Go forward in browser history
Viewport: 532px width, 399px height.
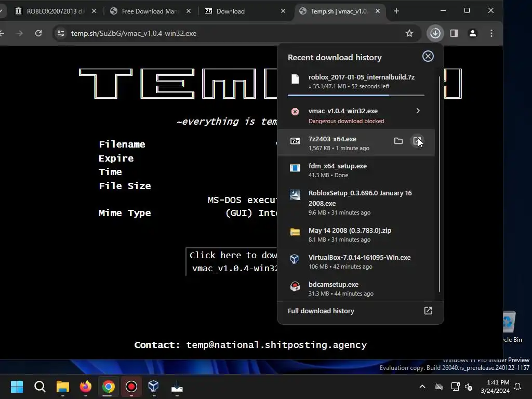tap(20, 33)
